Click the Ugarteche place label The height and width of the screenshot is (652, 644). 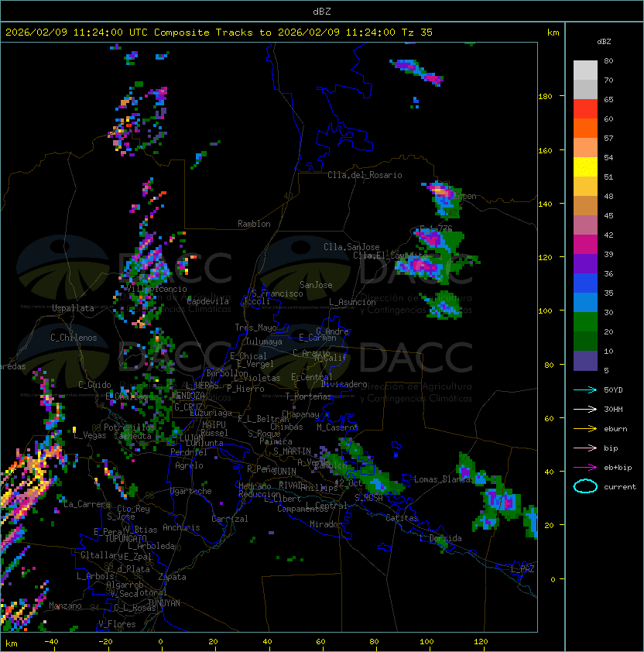[x=191, y=491]
